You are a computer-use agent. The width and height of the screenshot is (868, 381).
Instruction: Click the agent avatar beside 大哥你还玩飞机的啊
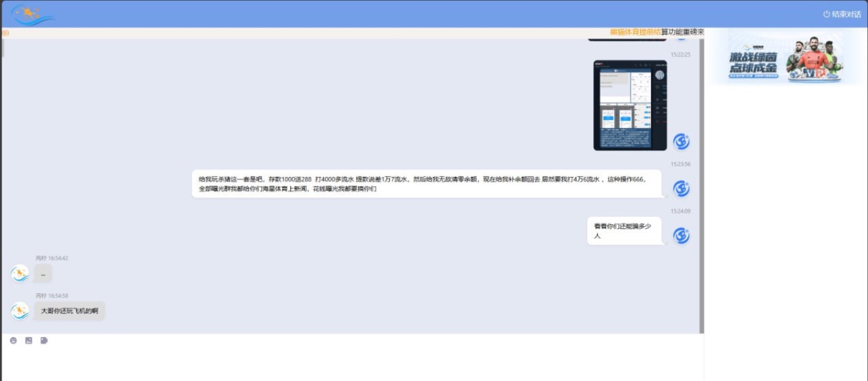coord(20,311)
